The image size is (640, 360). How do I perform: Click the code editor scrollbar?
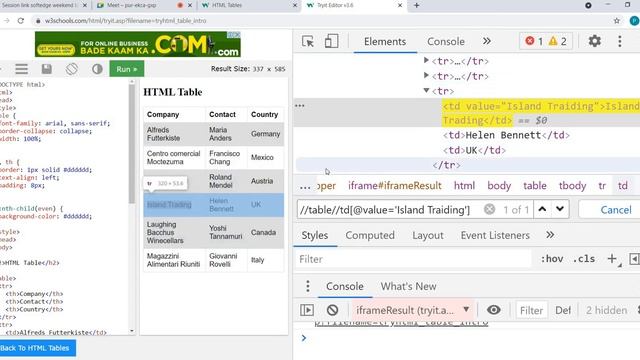pos(131,143)
